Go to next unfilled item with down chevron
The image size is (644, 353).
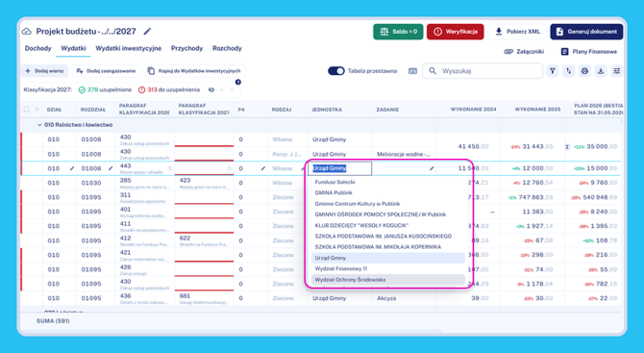[232, 89]
